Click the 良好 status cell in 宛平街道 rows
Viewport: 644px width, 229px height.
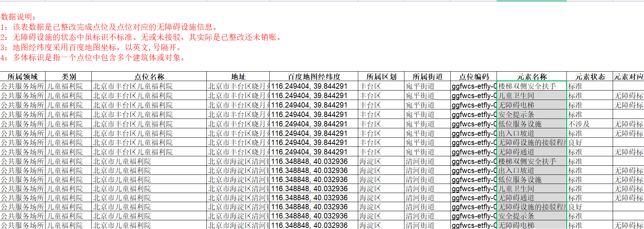point(575,143)
